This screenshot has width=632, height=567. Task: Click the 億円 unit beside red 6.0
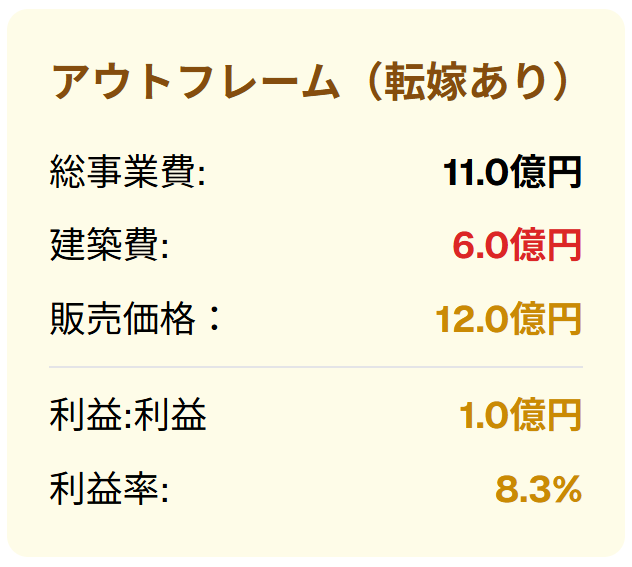coord(546,245)
